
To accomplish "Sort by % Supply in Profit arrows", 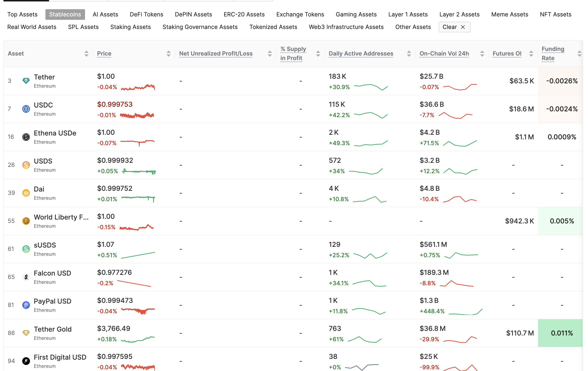I will (x=318, y=54).
